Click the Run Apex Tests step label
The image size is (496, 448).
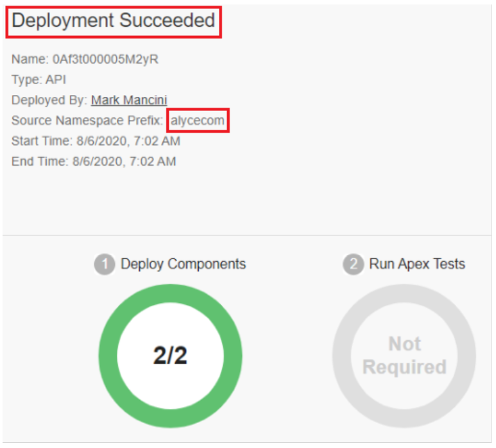pyautogui.click(x=417, y=264)
